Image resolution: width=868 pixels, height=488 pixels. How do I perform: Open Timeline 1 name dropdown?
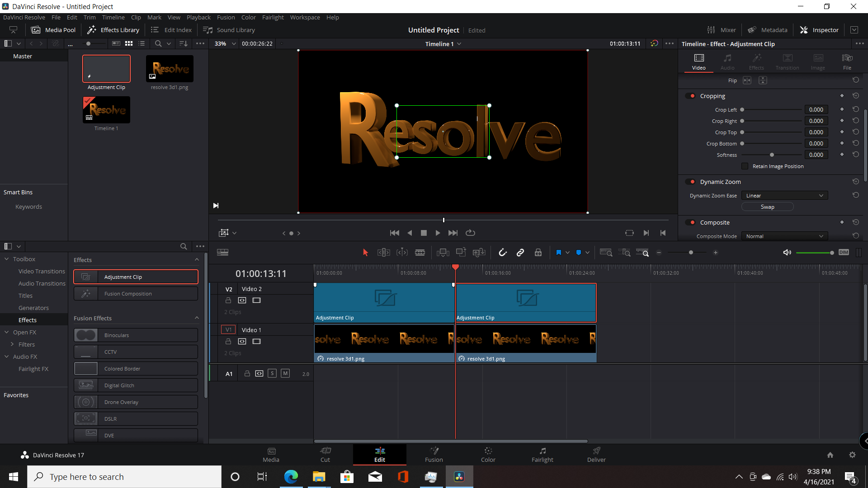coord(459,44)
